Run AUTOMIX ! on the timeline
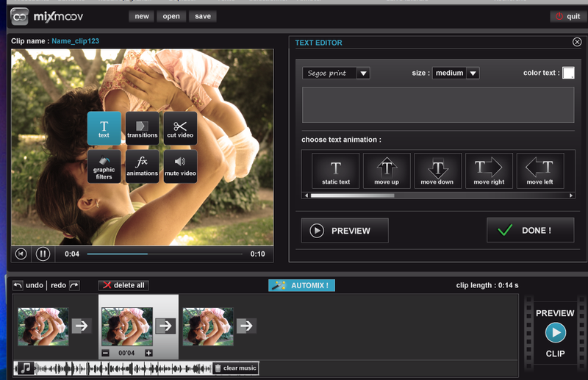Image resolution: width=588 pixels, height=380 pixels. coord(301,285)
